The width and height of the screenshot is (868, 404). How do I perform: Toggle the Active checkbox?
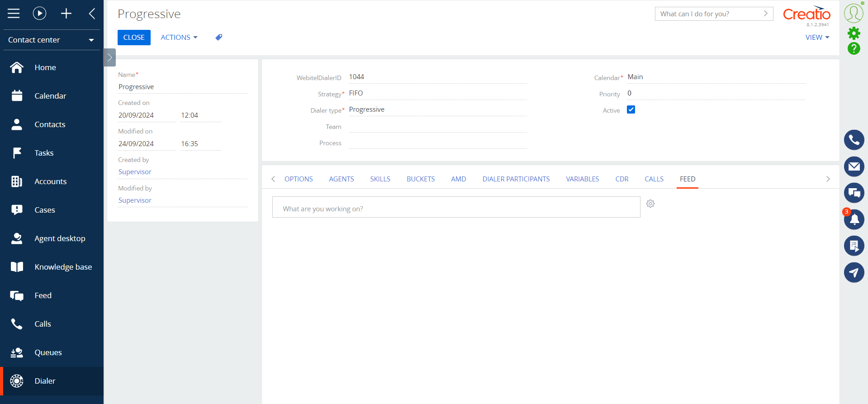click(x=631, y=109)
